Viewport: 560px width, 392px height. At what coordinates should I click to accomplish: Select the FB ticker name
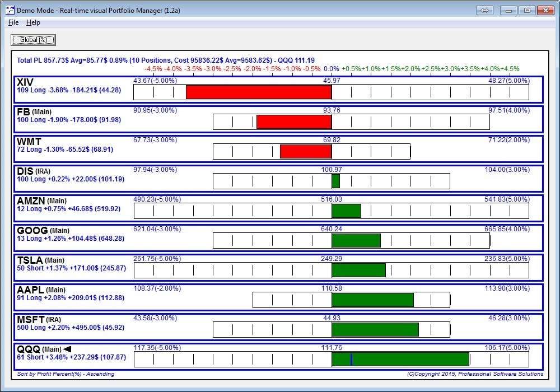pos(23,112)
